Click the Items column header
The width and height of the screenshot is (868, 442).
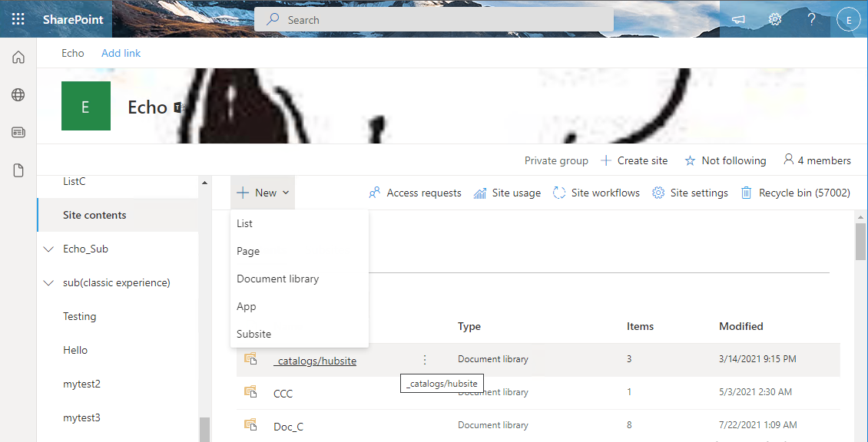(x=640, y=326)
